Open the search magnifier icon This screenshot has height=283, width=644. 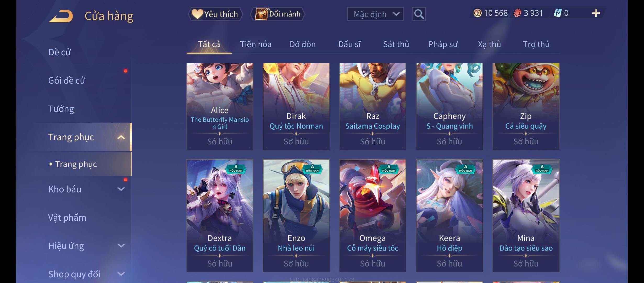pyautogui.click(x=419, y=14)
